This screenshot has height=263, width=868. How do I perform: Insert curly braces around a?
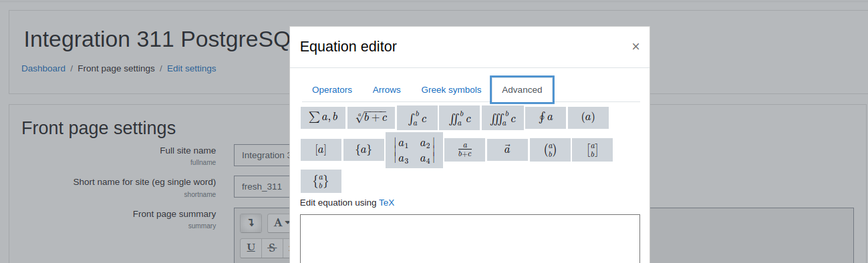364,150
